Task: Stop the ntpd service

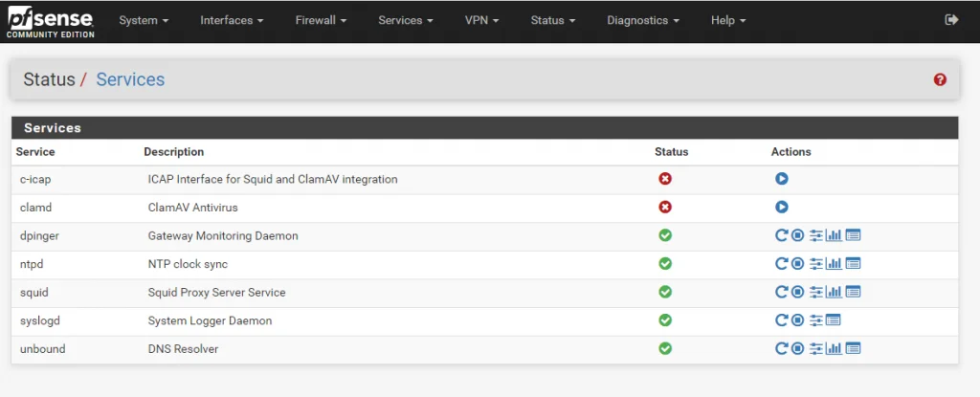Action: (797, 264)
